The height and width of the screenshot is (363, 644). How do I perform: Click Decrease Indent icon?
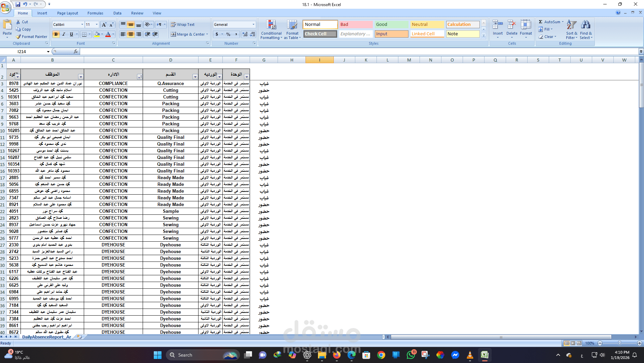pos(147,34)
